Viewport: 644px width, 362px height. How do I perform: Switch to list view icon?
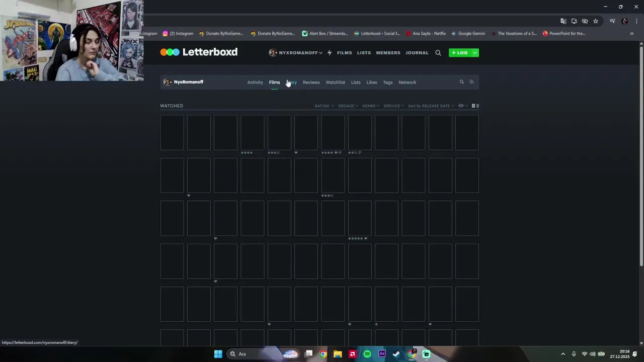[x=477, y=106]
